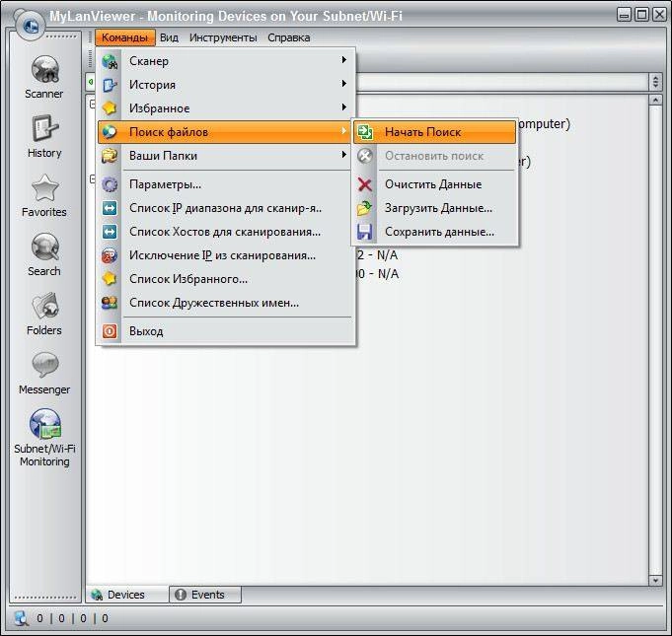This screenshot has width=672, height=636.
Task: Expand the Избранное submenu arrow
Action: pyautogui.click(x=344, y=107)
